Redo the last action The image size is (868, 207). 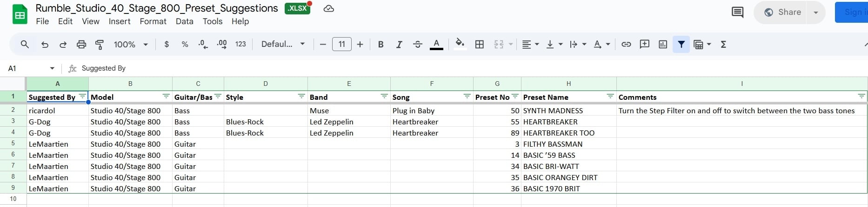[x=63, y=44]
